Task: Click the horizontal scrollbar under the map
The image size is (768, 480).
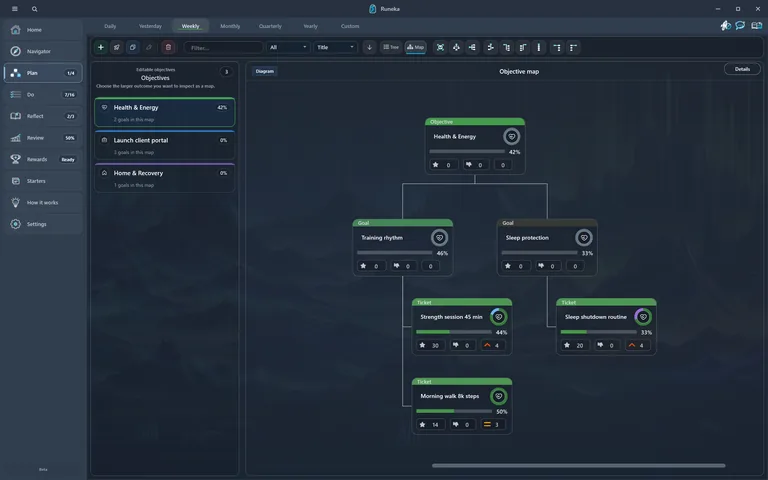Action: coord(578,465)
